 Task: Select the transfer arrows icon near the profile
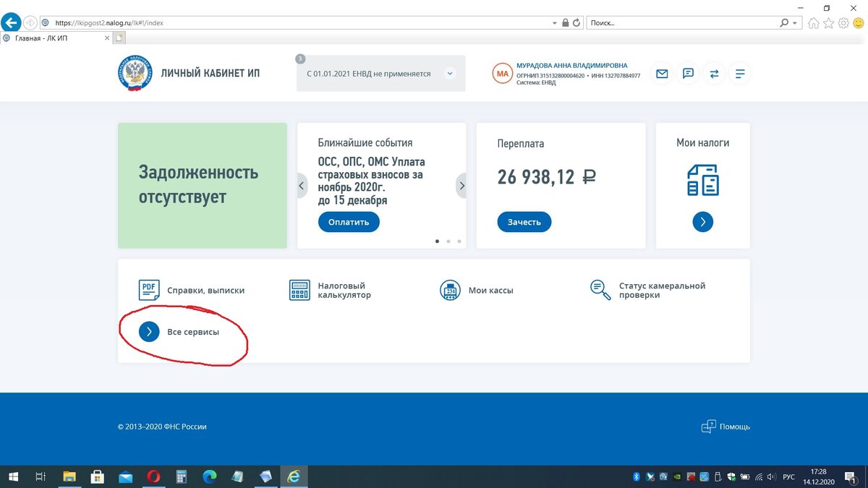tap(714, 73)
